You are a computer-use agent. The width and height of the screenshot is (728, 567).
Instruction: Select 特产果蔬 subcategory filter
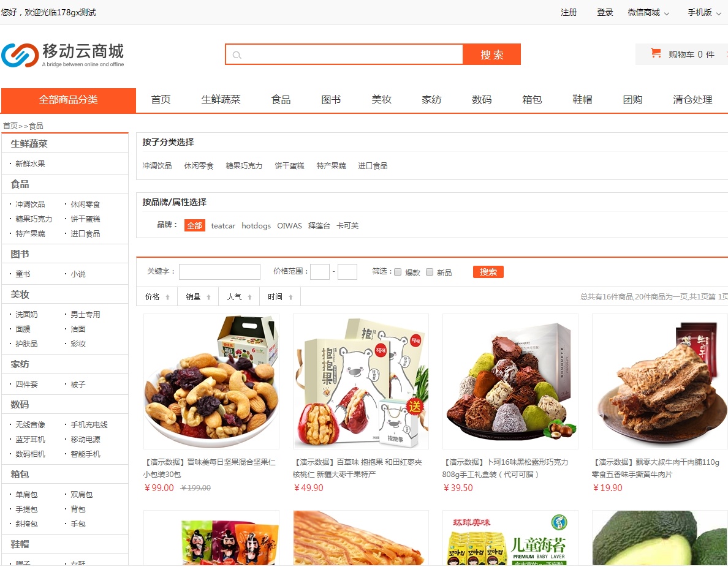331,166
